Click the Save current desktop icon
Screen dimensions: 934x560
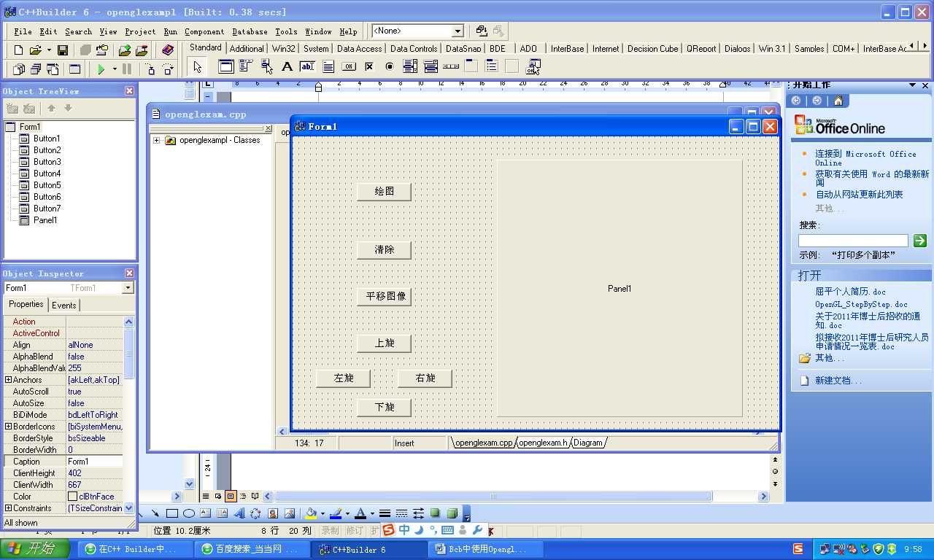[482, 31]
